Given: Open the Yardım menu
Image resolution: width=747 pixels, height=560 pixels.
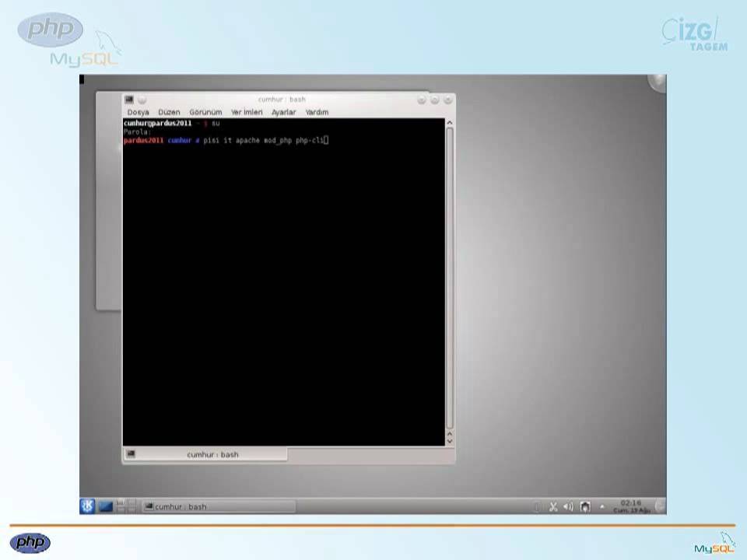Looking at the screenshot, I should click(x=317, y=112).
